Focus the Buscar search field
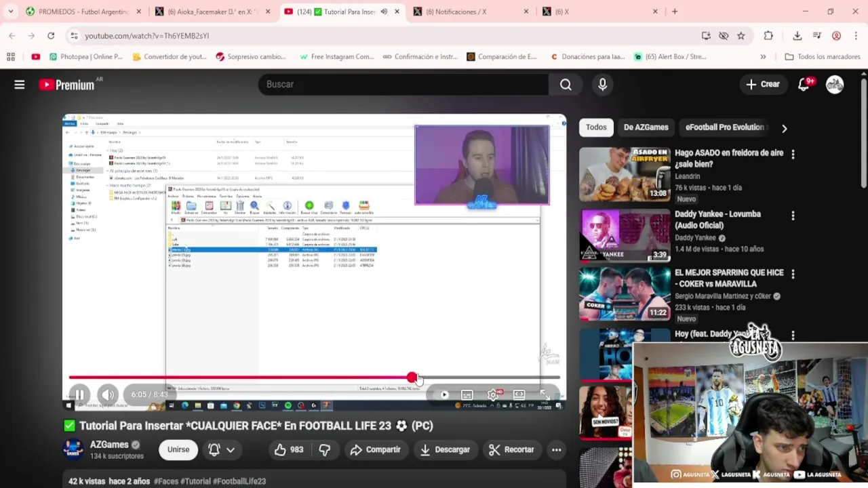This screenshot has width=868, height=488. pyautogui.click(x=403, y=84)
